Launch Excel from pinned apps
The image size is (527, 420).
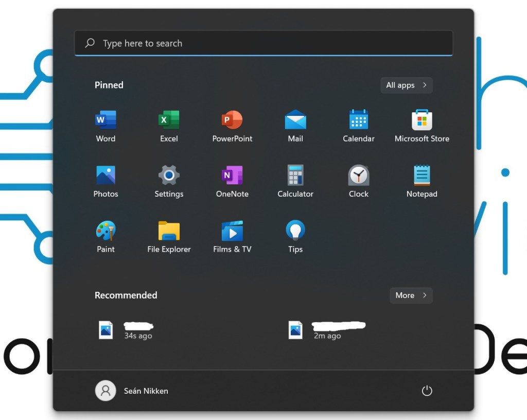(x=168, y=124)
